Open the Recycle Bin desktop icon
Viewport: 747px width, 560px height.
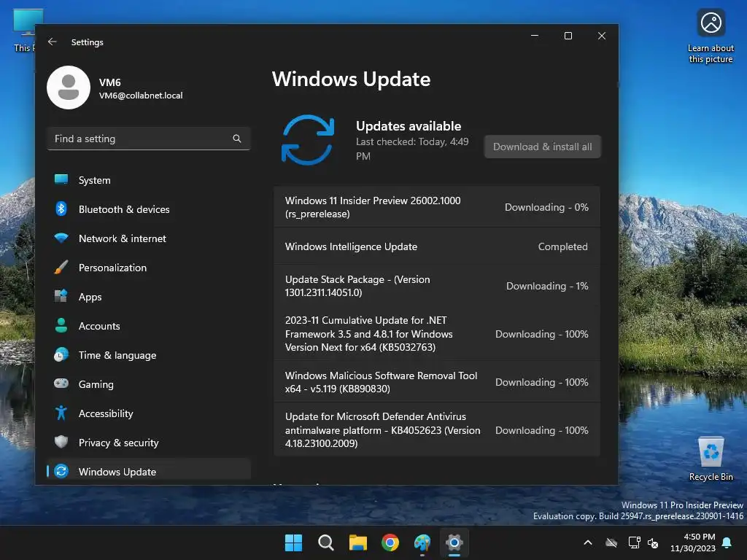click(711, 459)
